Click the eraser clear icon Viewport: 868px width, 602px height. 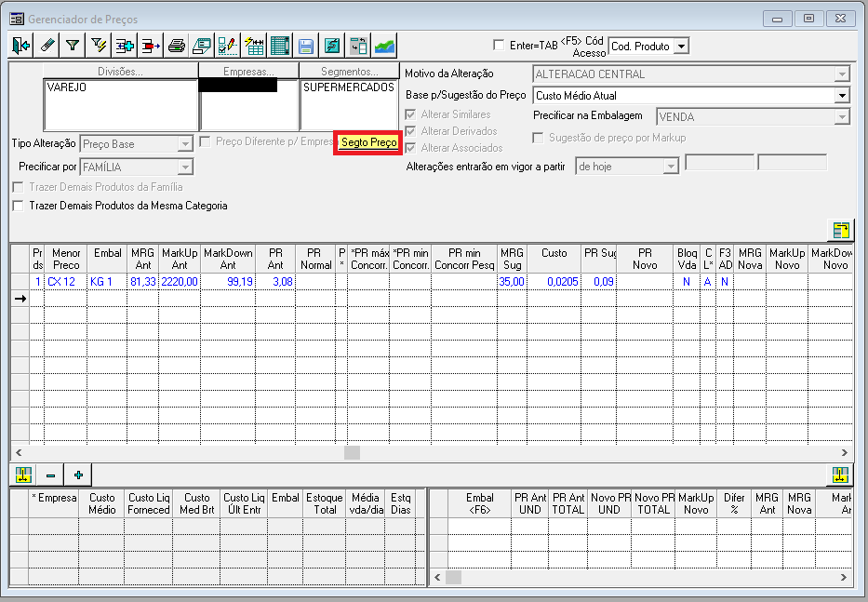pos(47,46)
